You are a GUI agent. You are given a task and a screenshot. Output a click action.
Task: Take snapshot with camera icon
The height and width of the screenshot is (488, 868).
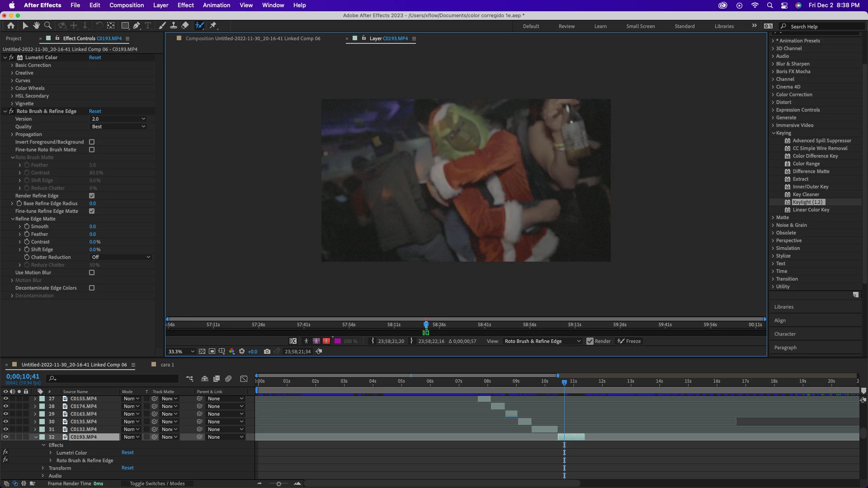267,352
